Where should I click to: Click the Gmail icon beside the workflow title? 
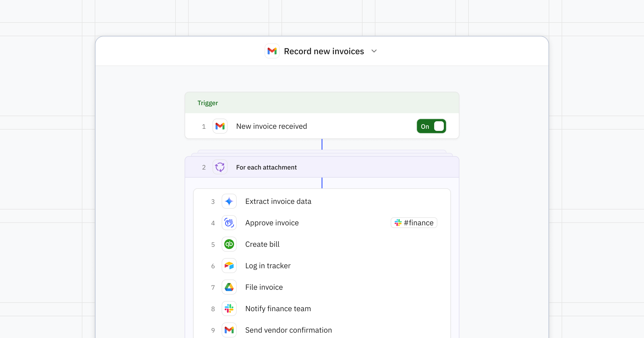(x=272, y=51)
